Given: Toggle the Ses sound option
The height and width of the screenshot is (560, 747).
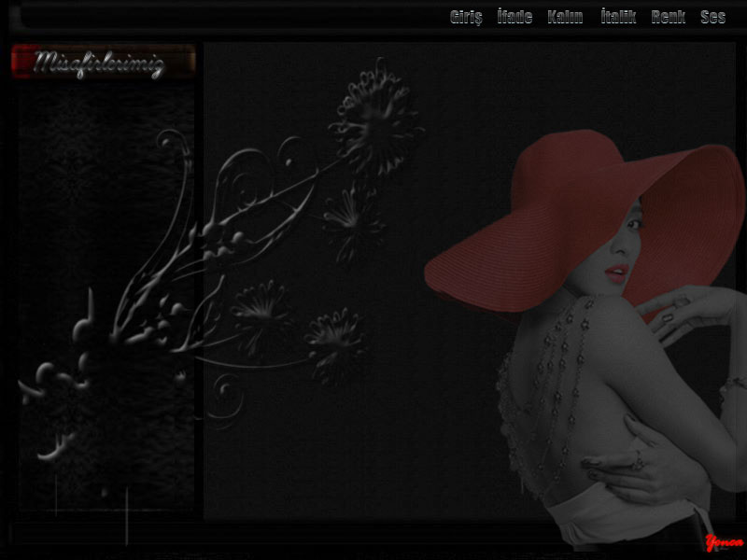Looking at the screenshot, I should pyautogui.click(x=712, y=17).
